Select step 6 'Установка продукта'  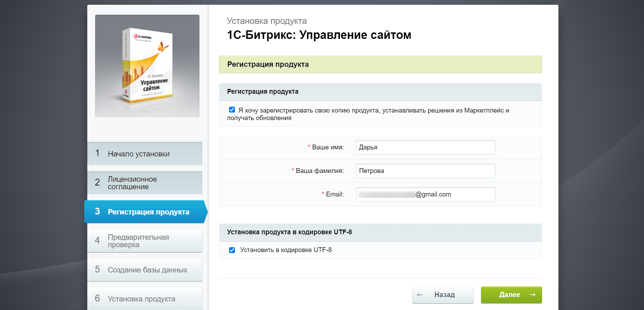coord(145,299)
